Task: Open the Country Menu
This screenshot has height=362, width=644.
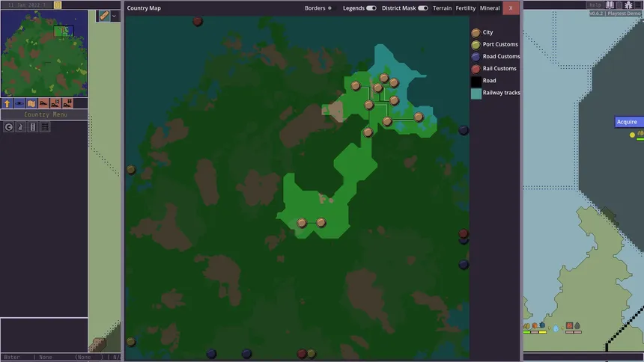Action: (46, 114)
